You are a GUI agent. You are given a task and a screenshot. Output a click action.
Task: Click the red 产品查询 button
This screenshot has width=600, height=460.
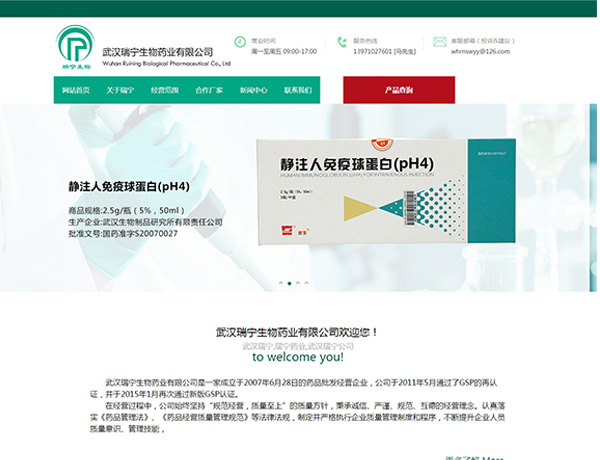[x=399, y=90]
